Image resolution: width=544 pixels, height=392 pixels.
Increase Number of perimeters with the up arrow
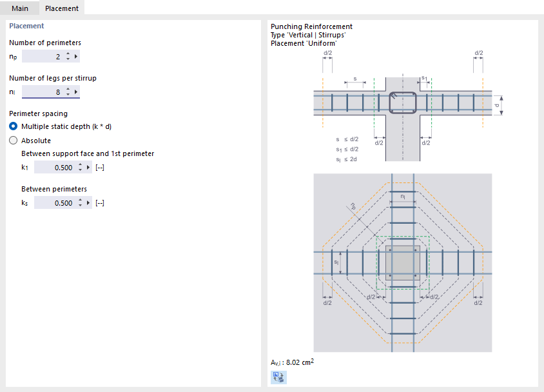click(x=68, y=54)
